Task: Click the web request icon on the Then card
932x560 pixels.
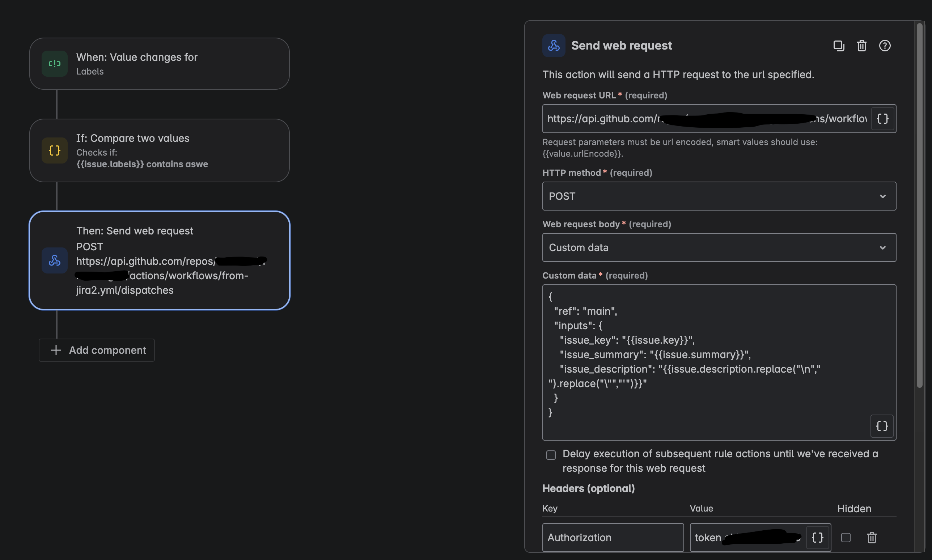Action: click(x=54, y=260)
